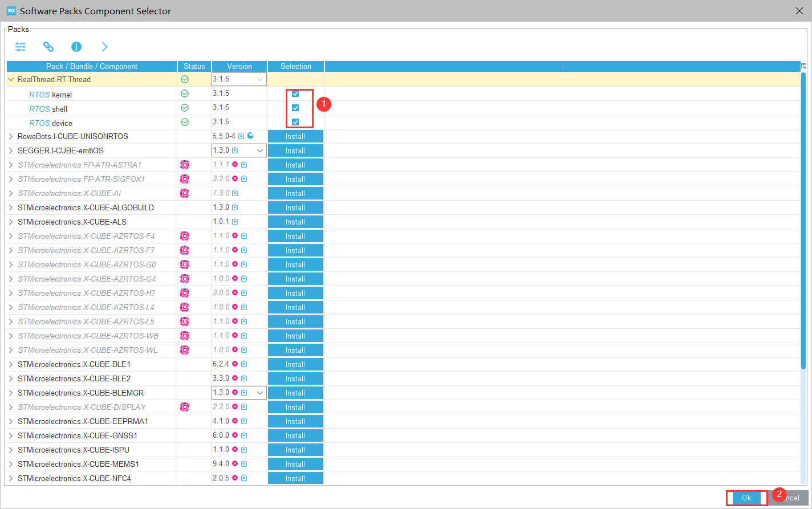812x509 pixels.
Task: Select the RTOS shell component row
Action: click(x=48, y=108)
